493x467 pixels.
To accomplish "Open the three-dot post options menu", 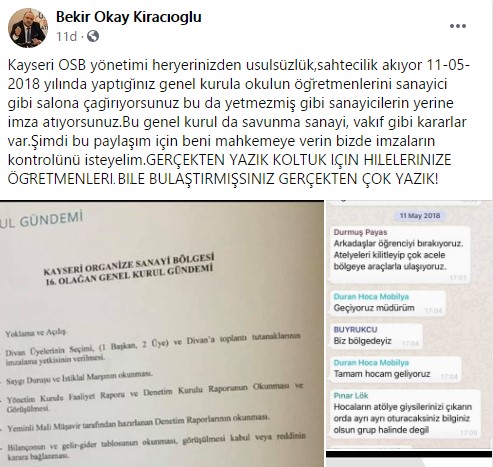I will (458, 26).
